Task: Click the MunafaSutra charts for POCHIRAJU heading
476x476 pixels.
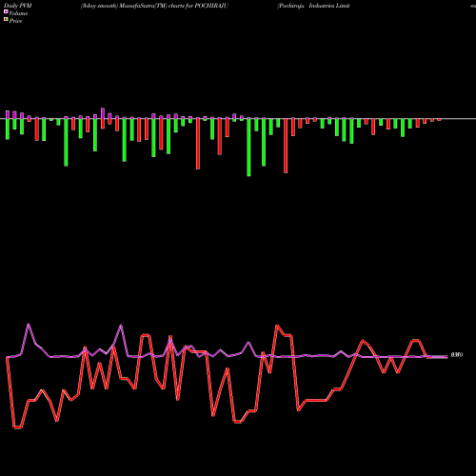Action: coord(154,6)
